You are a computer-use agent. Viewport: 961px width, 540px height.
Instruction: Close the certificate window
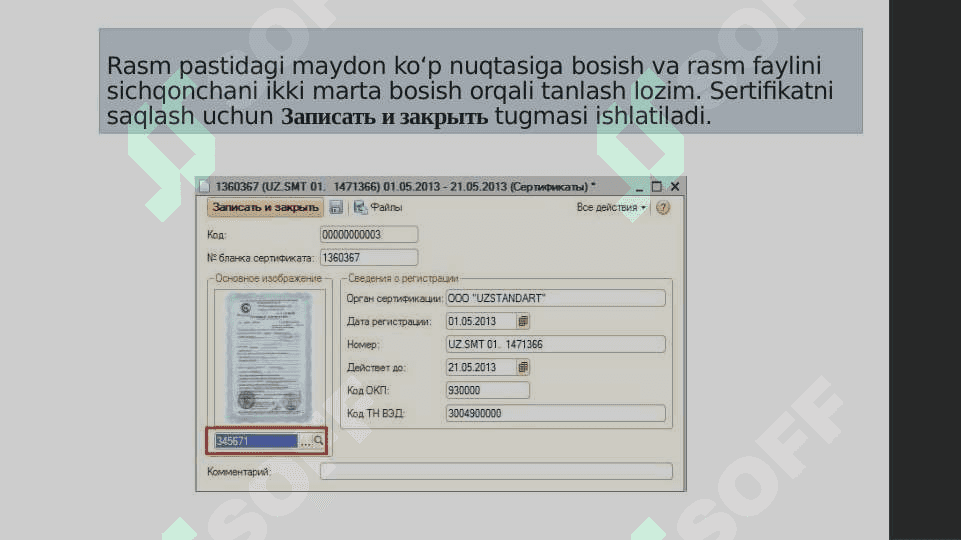pos(675,186)
